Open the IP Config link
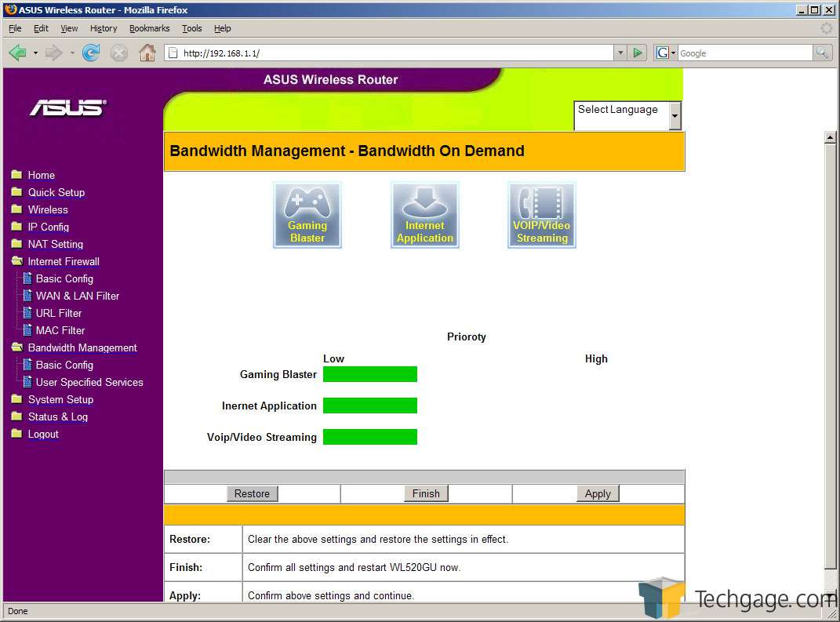Image resolution: width=840 pixels, height=622 pixels. (48, 227)
